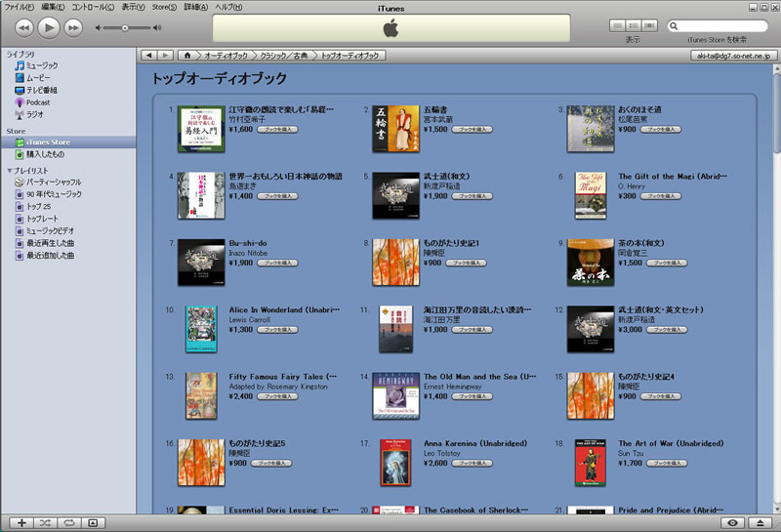Navigate to クラシック/古典 breadcrumb

click(284, 56)
